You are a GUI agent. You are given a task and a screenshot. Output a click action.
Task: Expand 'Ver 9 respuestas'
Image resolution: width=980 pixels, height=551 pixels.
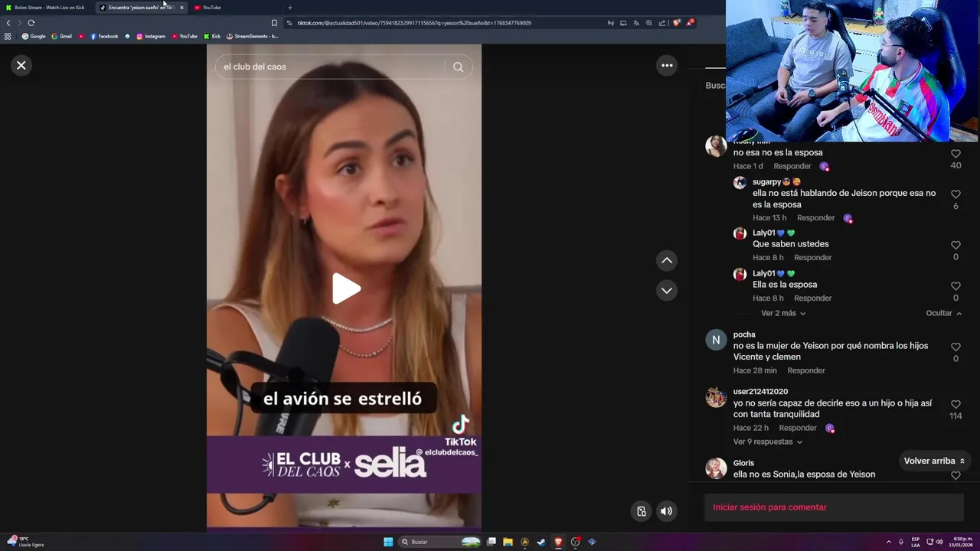pyautogui.click(x=768, y=442)
